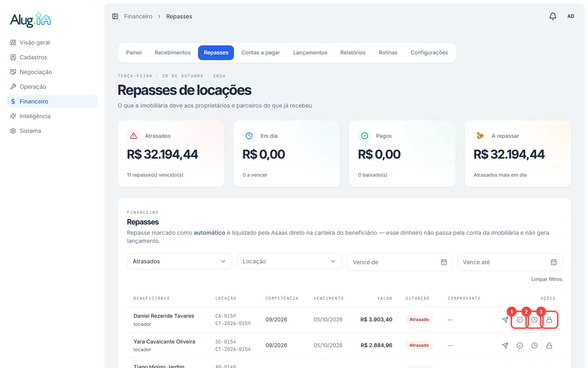
Task: Switch to the Contas a pagar tab
Action: (261, 53)
